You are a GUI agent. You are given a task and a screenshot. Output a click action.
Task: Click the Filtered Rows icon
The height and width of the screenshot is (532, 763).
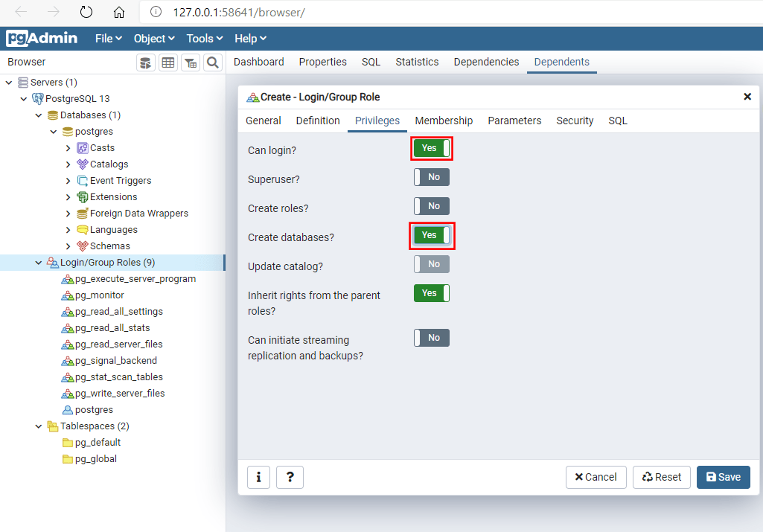click(191, 63)
